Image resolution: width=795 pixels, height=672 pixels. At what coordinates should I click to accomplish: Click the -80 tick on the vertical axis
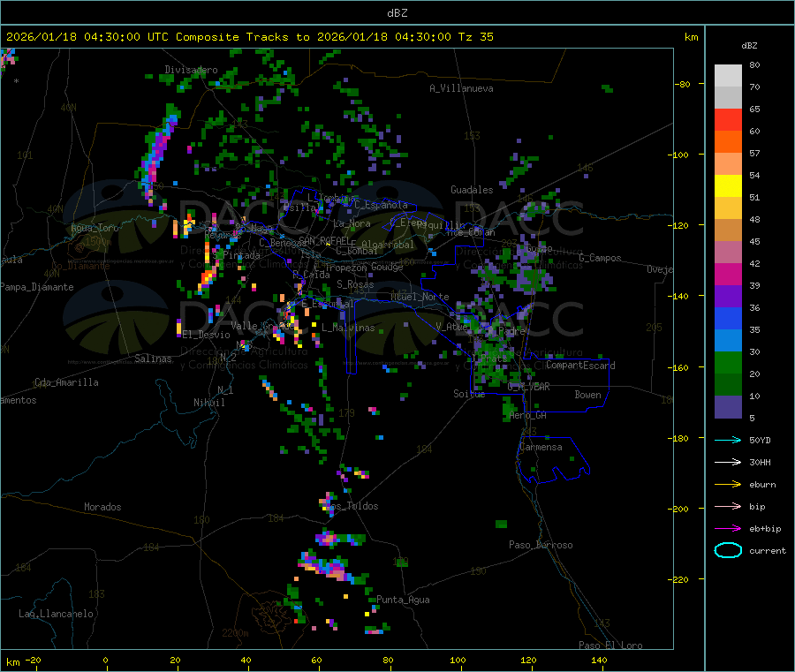pyautogui.click(x=683, y=84)
